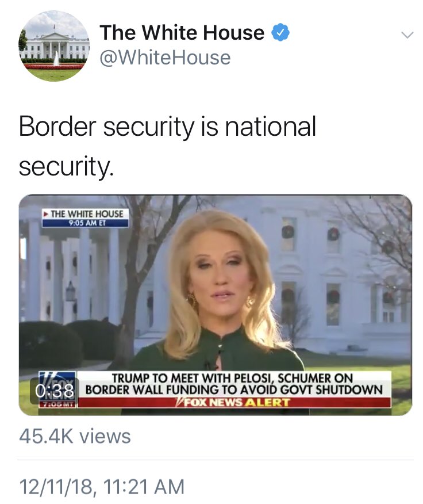Open the 45.4K views count
This screenshot has width=423, height=504.
pos(75,437)
